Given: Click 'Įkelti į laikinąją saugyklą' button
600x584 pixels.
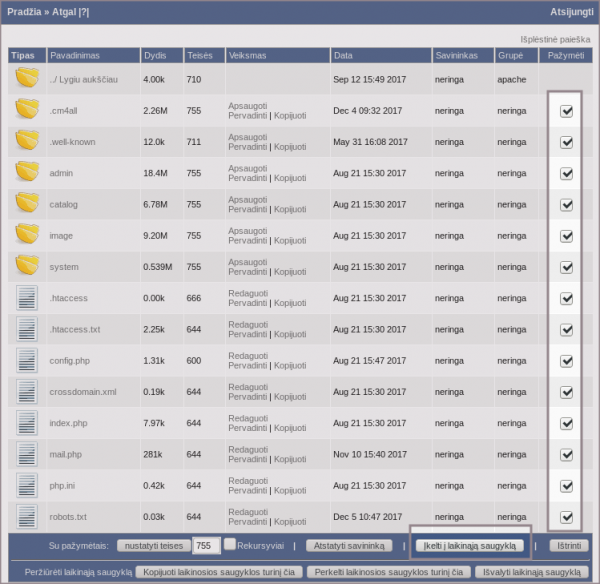Looking at the screenshot, I should [x=470, y=546].
